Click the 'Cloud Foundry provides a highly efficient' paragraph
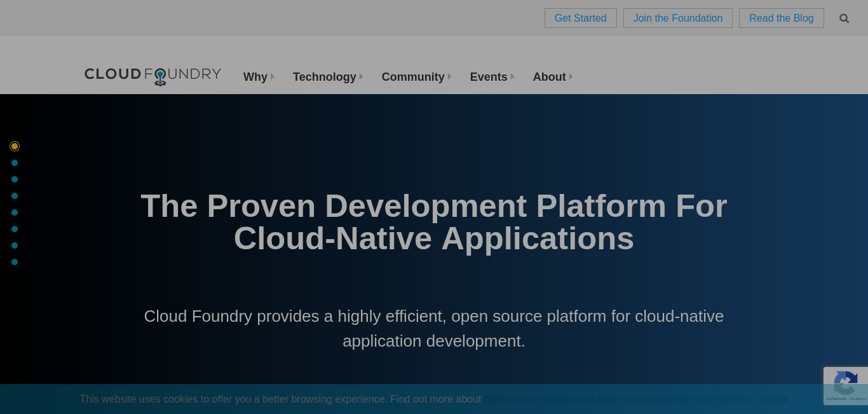The image size is (868, 414). pos(434,329)
